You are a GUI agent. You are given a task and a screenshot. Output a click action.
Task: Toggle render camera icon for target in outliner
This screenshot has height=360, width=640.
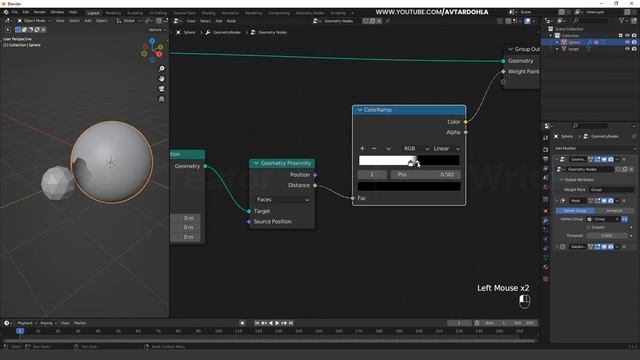point(634,49)
